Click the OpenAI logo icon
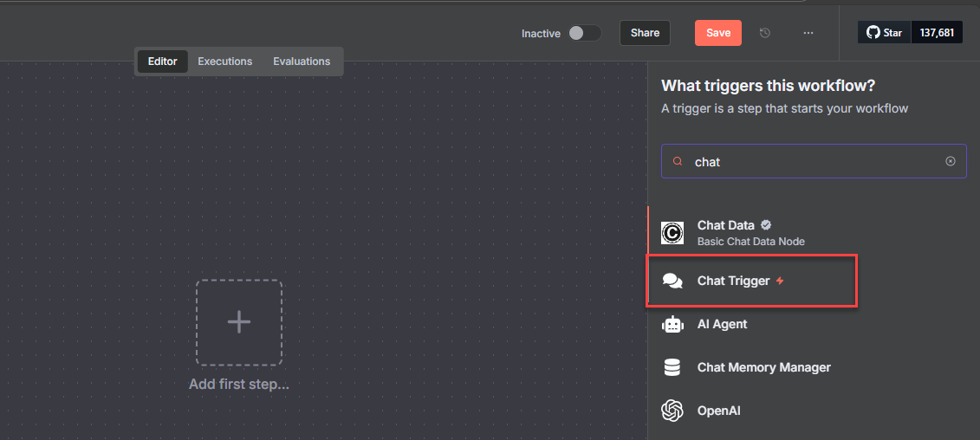The width and height of the screenshot is (980, 440). pyautogui.click(x=672, y=411)
